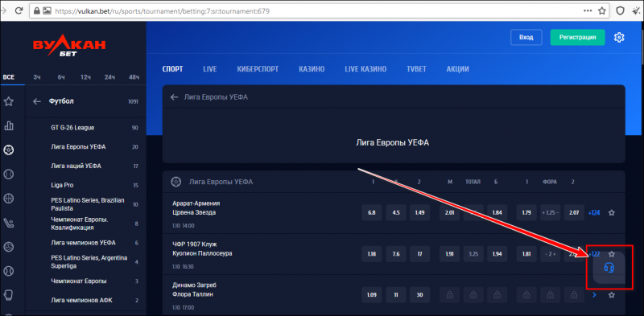
Task: Open browser shield protection icon
Action: 621,11
